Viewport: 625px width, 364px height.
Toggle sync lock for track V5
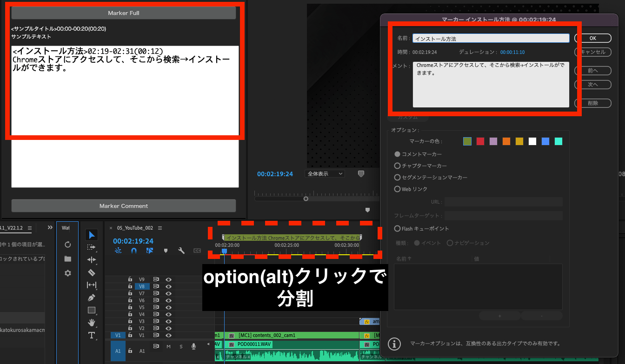(156, 308)
